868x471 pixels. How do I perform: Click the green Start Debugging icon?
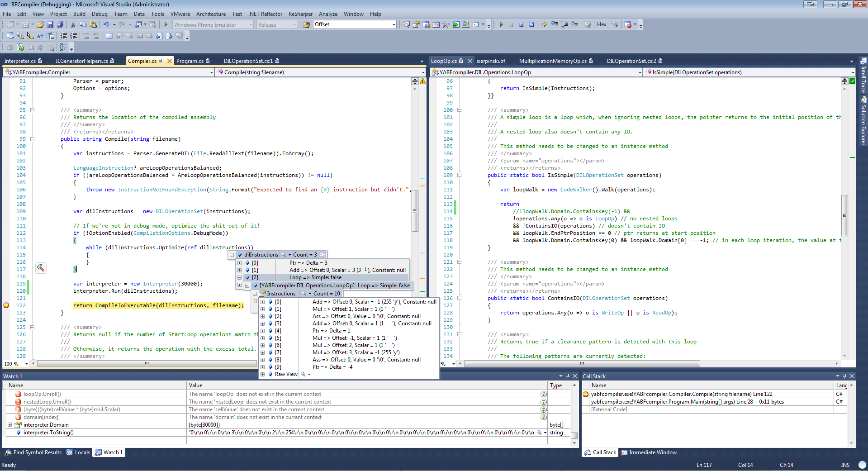[x=166, y=24]
